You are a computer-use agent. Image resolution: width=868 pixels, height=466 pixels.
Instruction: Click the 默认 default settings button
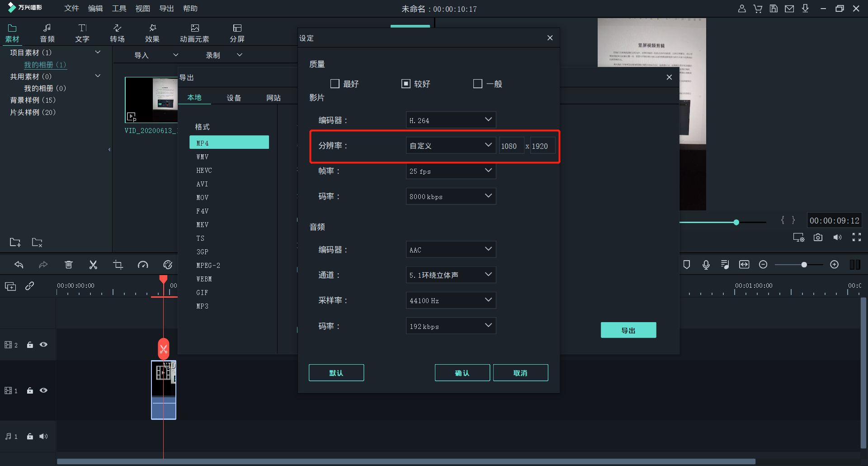tap(336, 372)
